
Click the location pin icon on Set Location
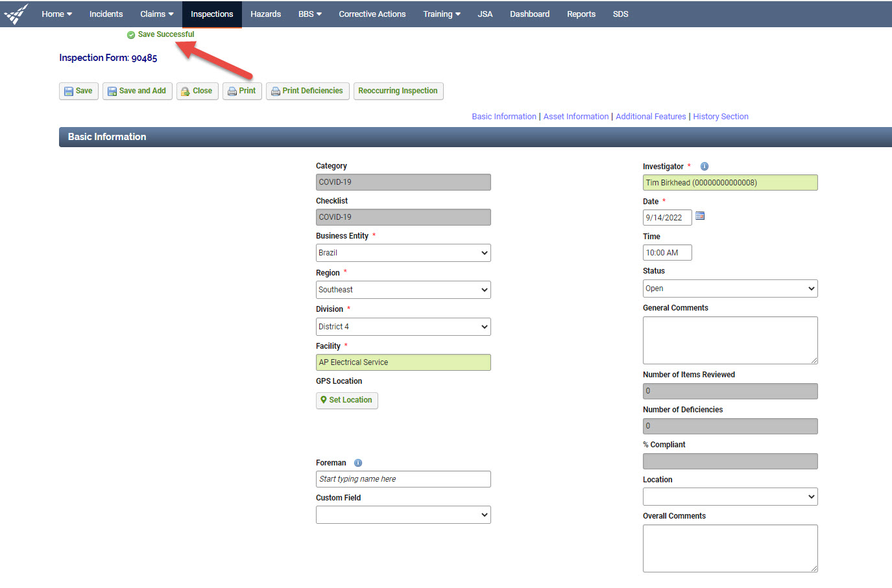click(324, 401)
